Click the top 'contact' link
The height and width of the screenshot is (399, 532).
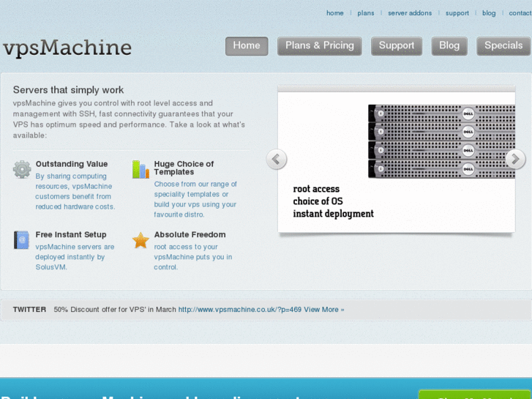[520, 13]
